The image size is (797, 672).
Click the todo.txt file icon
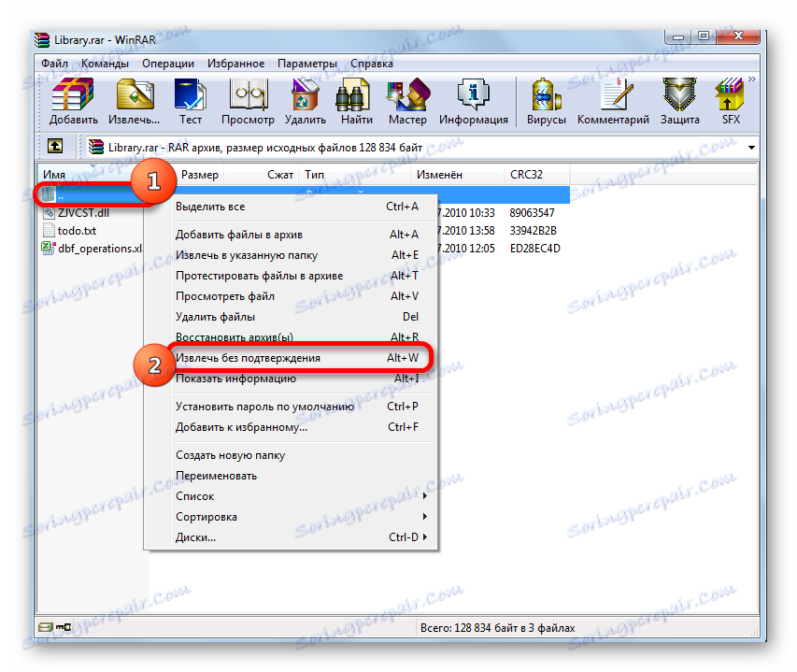pyautogui.click(x=49, y=230)
